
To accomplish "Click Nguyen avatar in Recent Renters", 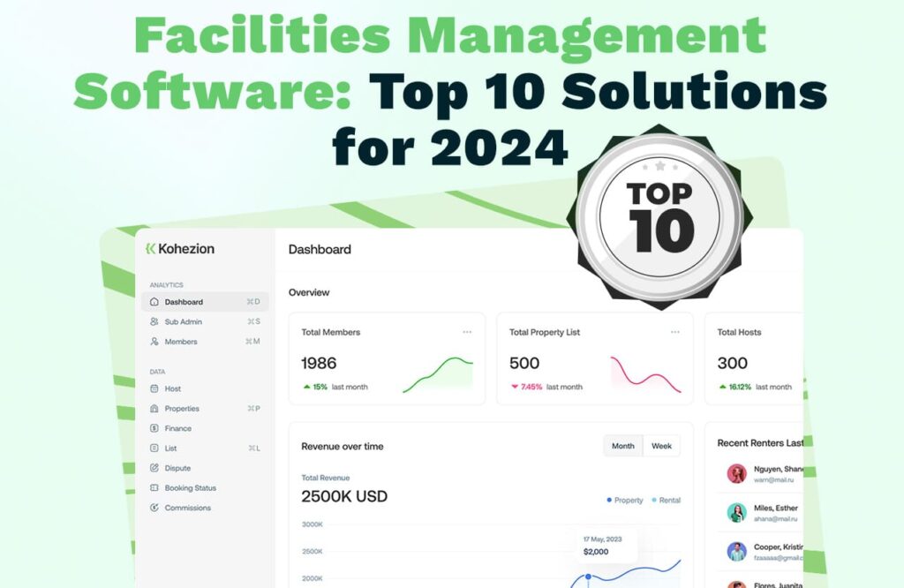I will (x=737, y=473).
